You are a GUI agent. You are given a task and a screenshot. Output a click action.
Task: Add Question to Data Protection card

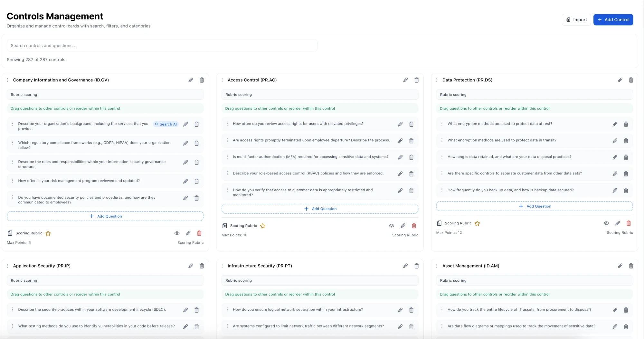point(535,206)
